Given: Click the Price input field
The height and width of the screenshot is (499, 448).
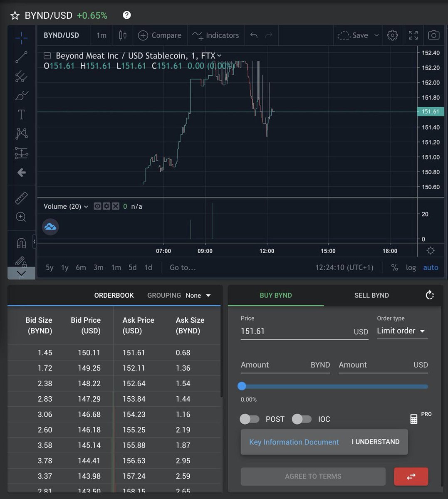Looking at the screenshot, I should (x=304, y=331).
